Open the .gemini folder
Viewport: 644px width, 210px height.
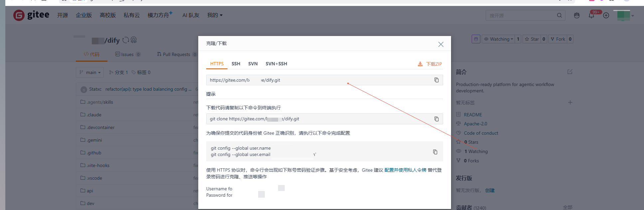[91, 140]
